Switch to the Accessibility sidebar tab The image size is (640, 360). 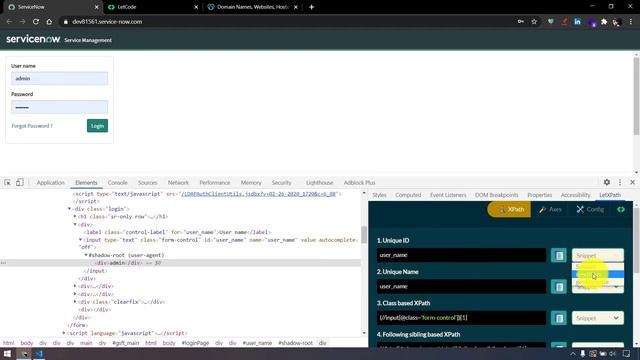(x=575, y=195)
